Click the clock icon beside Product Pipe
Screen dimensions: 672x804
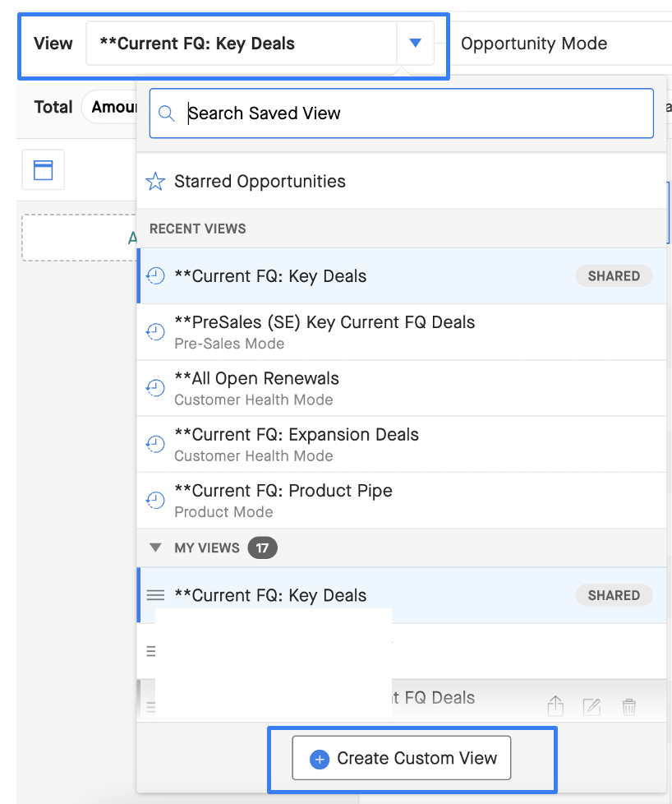coord(155,501)
